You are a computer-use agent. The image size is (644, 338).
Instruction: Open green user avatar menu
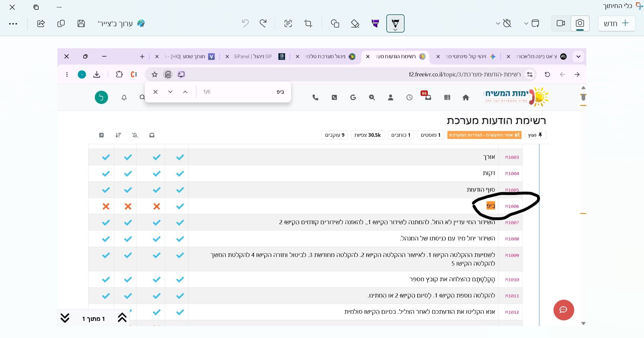pos(101,98)
